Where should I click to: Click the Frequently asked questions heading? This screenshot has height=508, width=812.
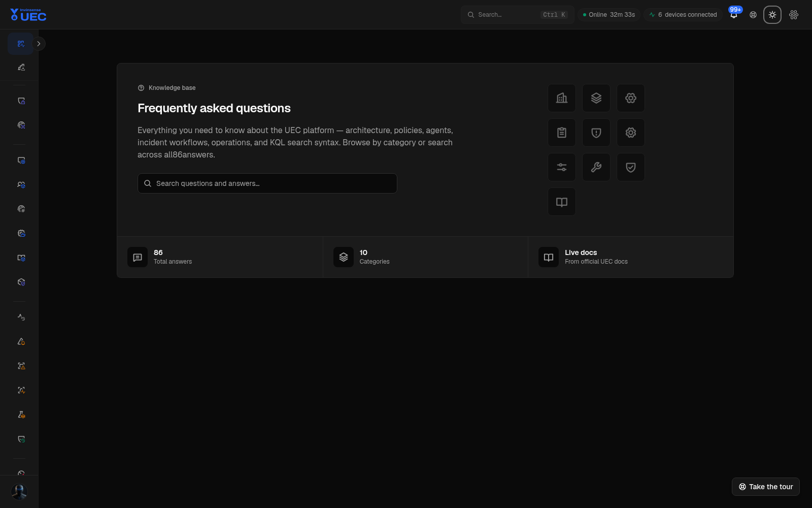[x=214, y=108]
